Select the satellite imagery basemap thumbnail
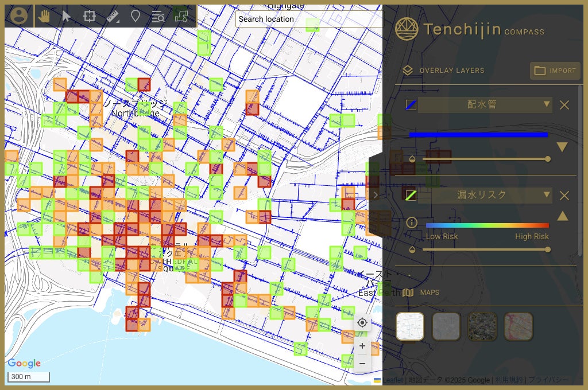 (x=483, y=326)
